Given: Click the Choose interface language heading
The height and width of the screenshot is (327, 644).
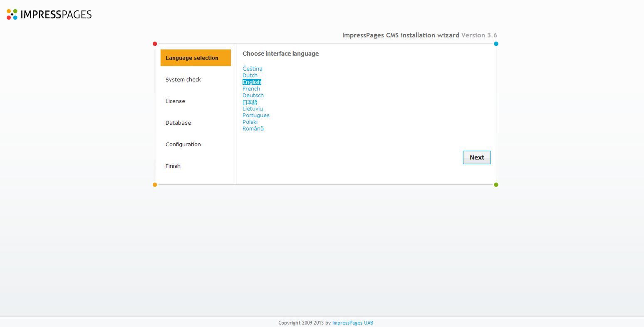Looking at the screenshot, I should pos(280,54).
